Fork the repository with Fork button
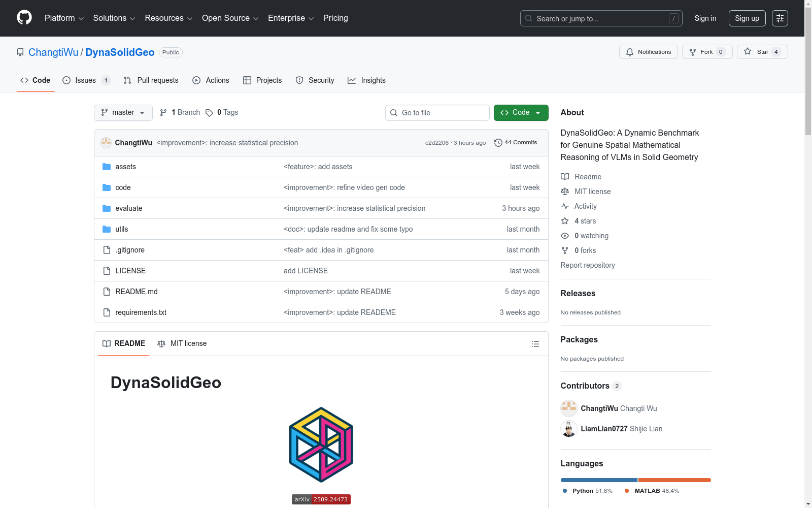 pyautogui.click(x=707, y=52)
